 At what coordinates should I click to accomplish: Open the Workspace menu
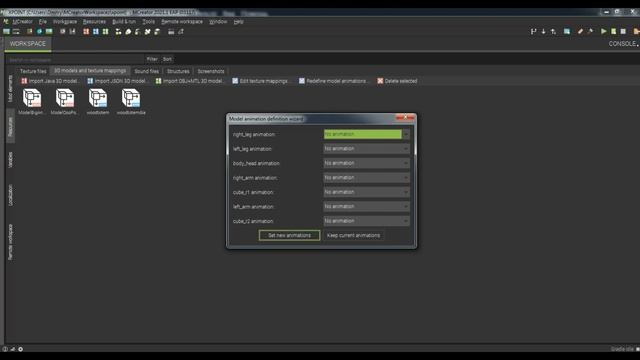[65, 21]
